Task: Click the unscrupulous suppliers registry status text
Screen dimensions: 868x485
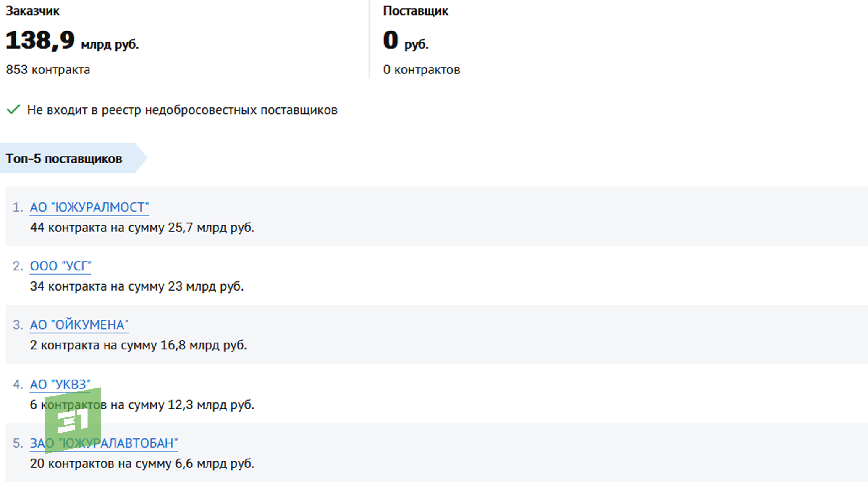Action: point(182,110)
